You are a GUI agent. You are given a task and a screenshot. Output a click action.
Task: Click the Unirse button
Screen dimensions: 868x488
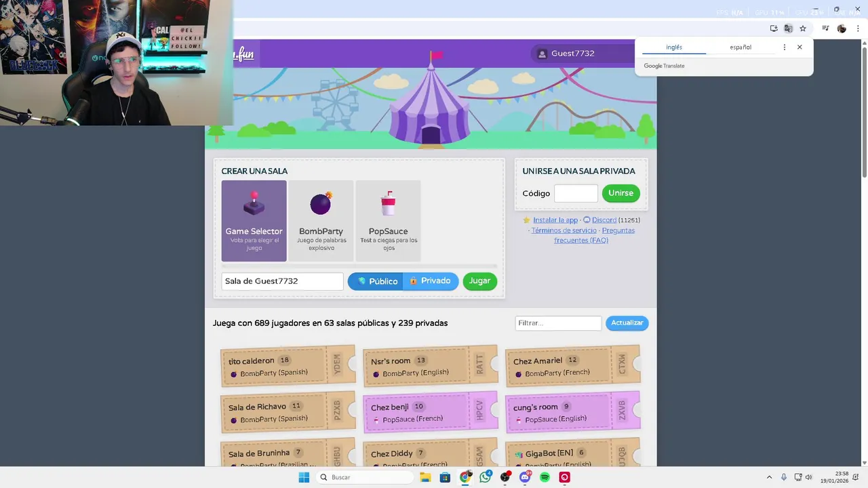[620, 193]
